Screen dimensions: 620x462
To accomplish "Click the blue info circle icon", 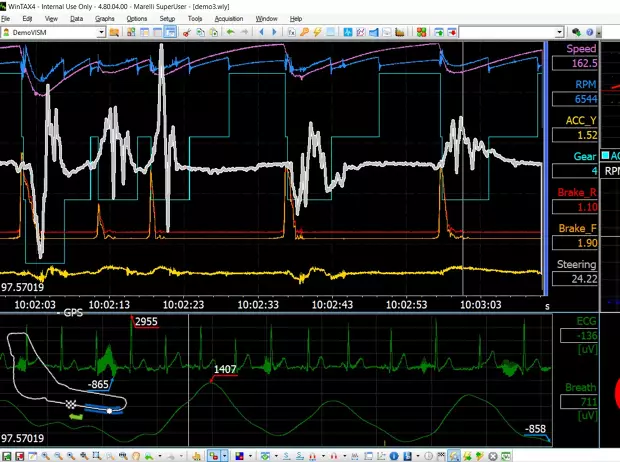I will [394, 456].
